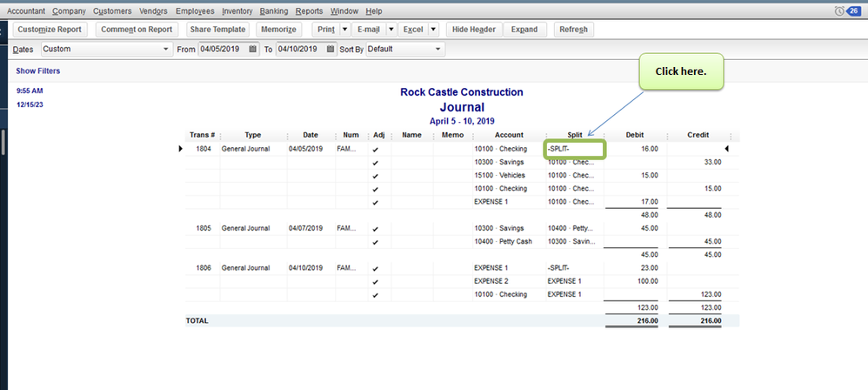
Task: Click the Journal report title
Action: [462, 107]
